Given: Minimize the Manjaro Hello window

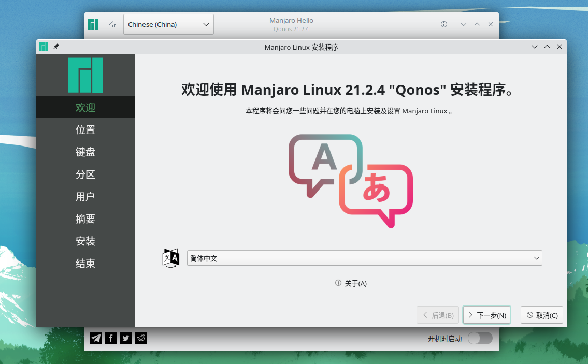Looking at the screenshot, I should coord(464,24).
